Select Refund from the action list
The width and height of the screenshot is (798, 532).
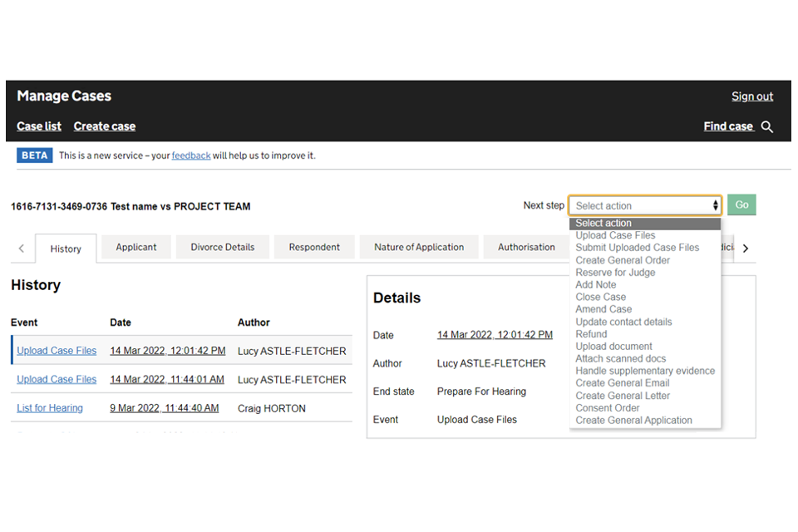pyautogui.click(x=591, y=334)
